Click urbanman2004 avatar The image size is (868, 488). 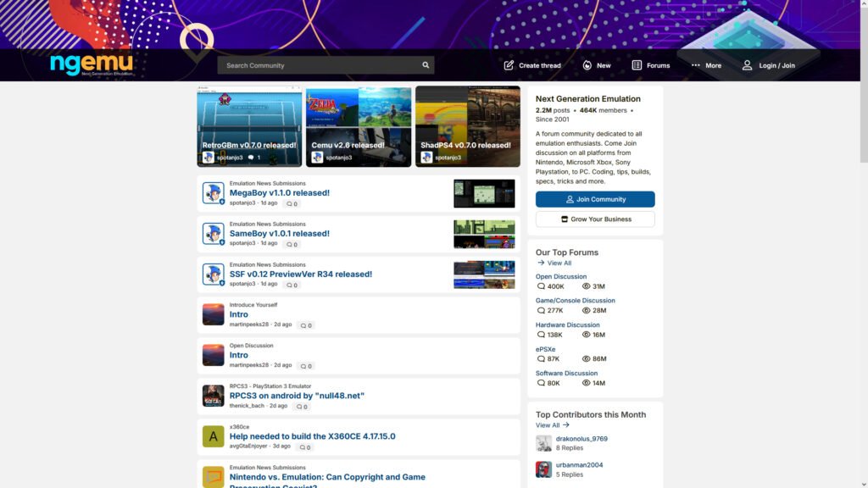tap(543, 469)
